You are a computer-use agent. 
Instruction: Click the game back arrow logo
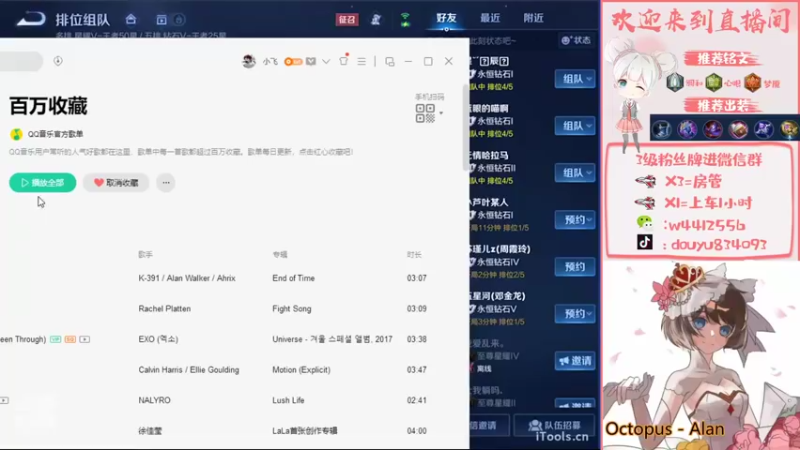tap(31, 19)
